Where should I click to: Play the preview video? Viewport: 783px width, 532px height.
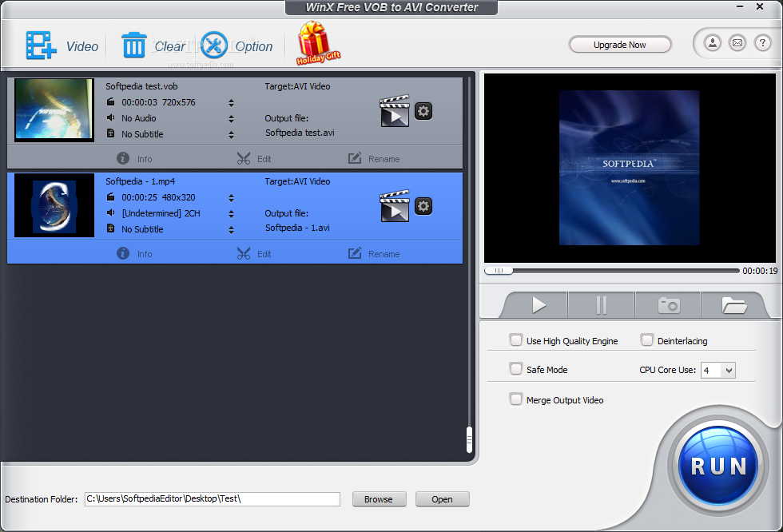tap(539, 305)
